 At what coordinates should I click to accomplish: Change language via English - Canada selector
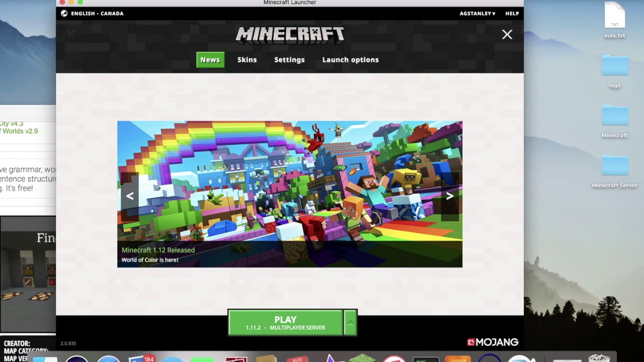[97, 14]
